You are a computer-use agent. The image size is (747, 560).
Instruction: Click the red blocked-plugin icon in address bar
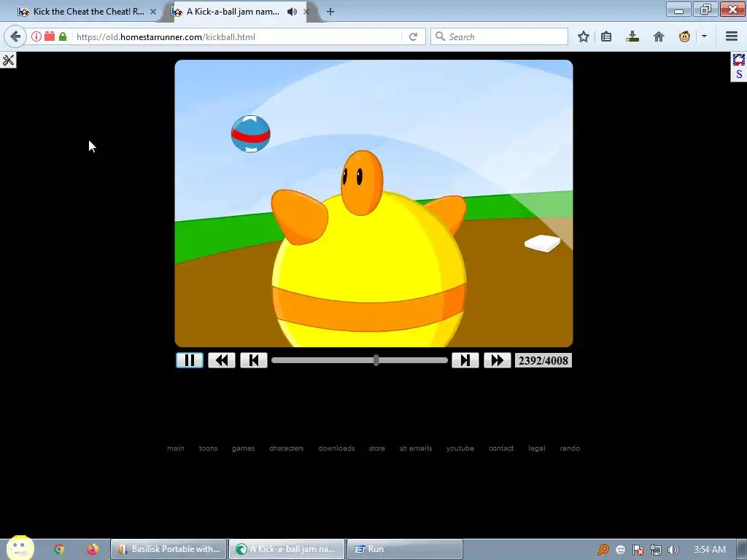click(50, 36)
